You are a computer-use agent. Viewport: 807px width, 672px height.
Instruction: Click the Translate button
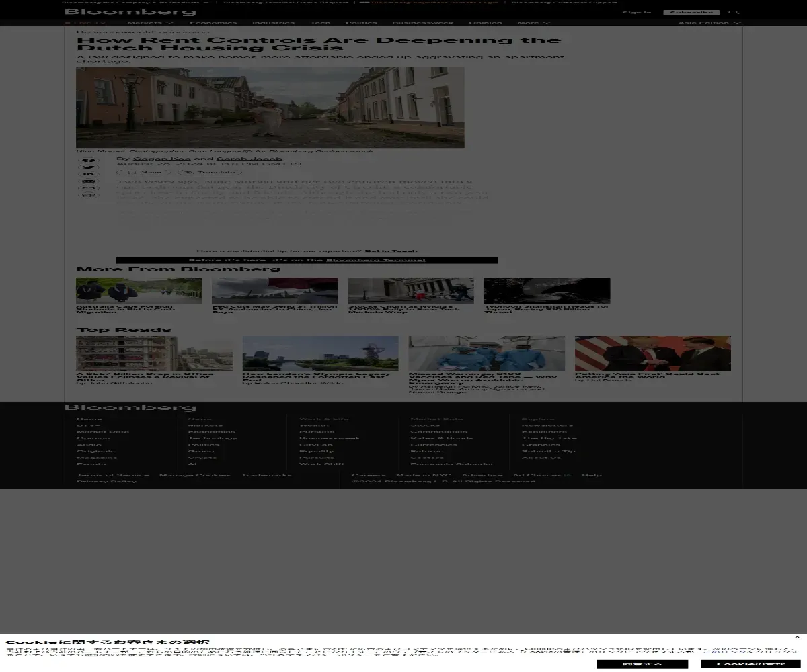(x=210, y=173)
